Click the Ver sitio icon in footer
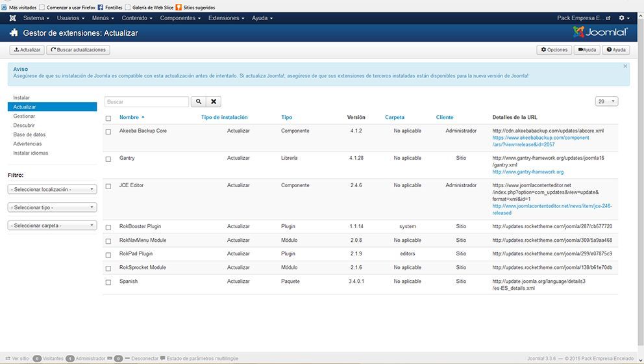The image size is (644, 364). point(8,358)
